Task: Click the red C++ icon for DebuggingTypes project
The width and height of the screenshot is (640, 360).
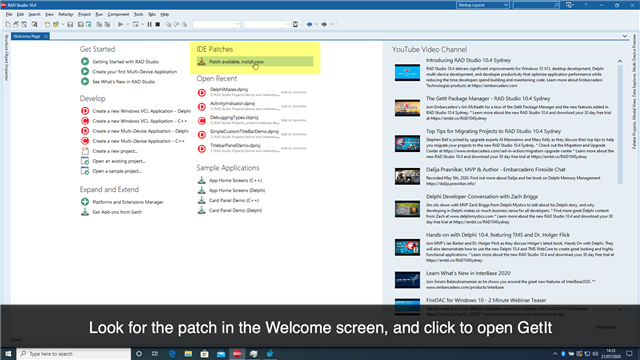Action: tap(202, 121)
